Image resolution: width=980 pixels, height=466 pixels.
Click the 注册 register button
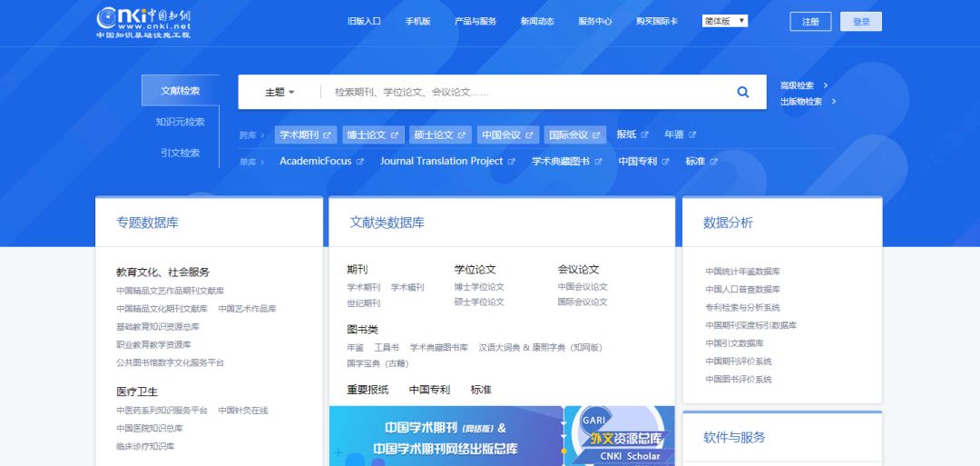point(810,22)
